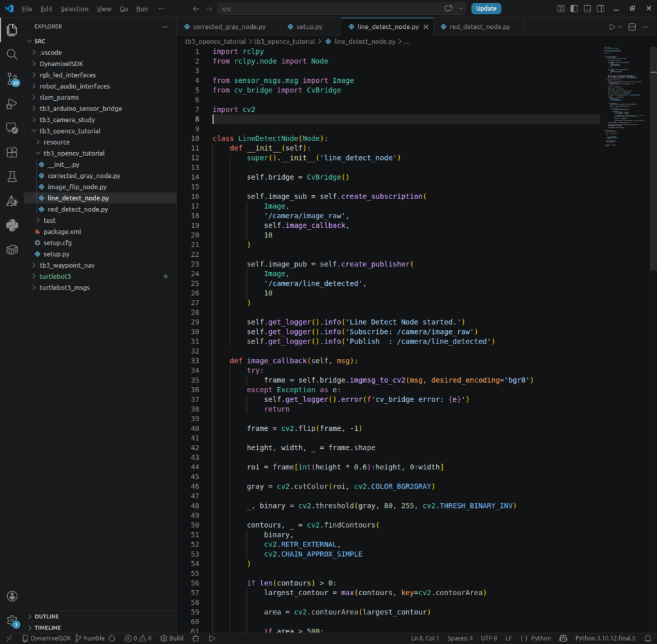
Task: Open the Python environments icon
Action: click(x=12, y=225)
